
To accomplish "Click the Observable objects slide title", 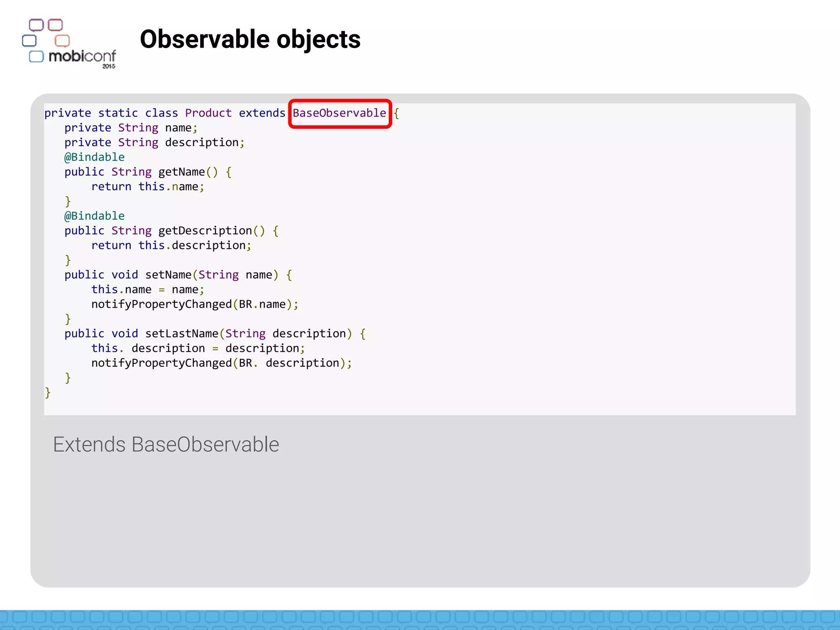I will pos(250,39).
